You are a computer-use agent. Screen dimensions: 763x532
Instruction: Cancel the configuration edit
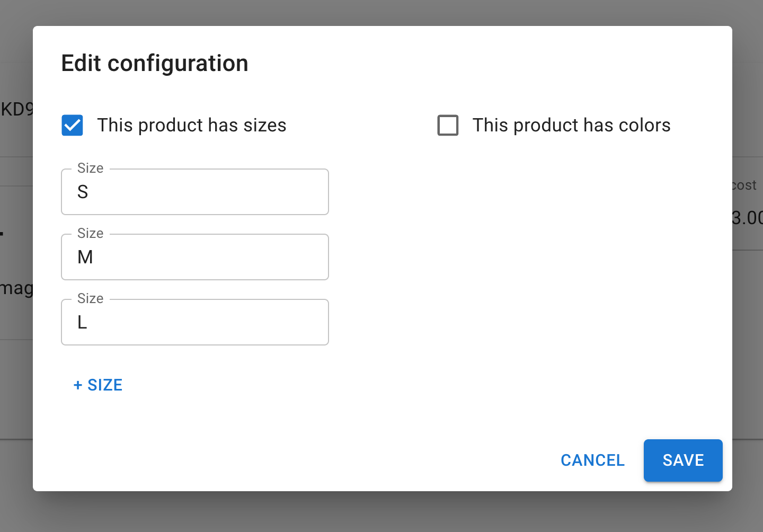[x=592, y=460]
